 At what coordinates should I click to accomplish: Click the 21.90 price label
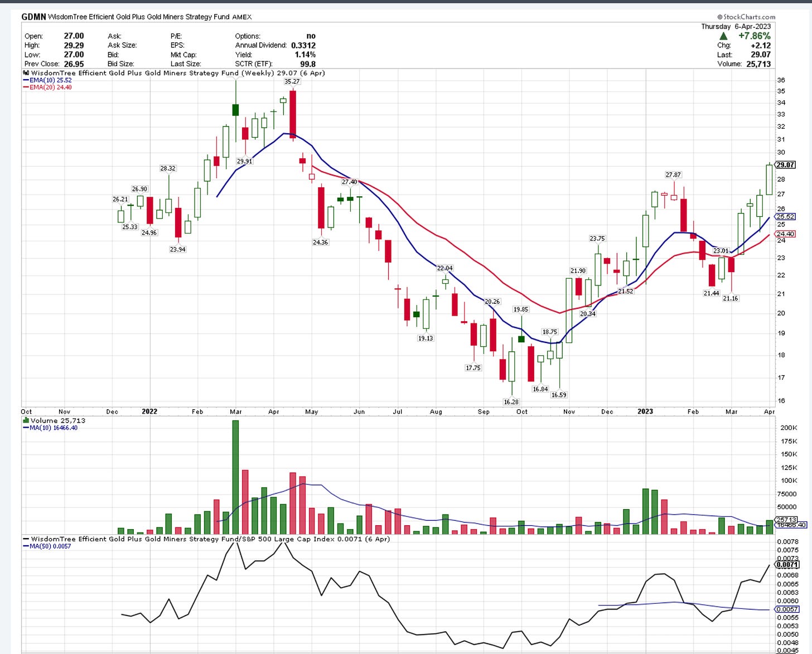tap(578, 271)
